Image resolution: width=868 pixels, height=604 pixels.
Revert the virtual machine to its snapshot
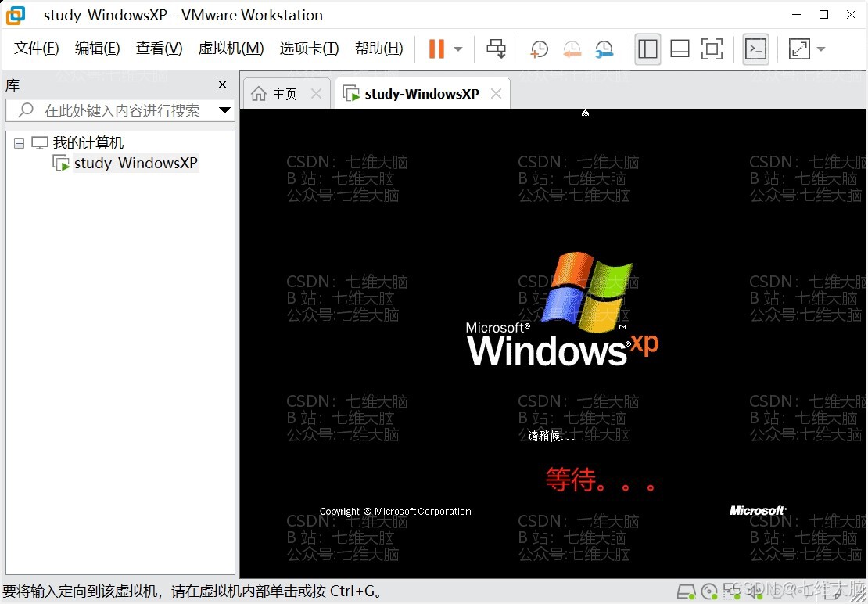(x=572, y=49)
